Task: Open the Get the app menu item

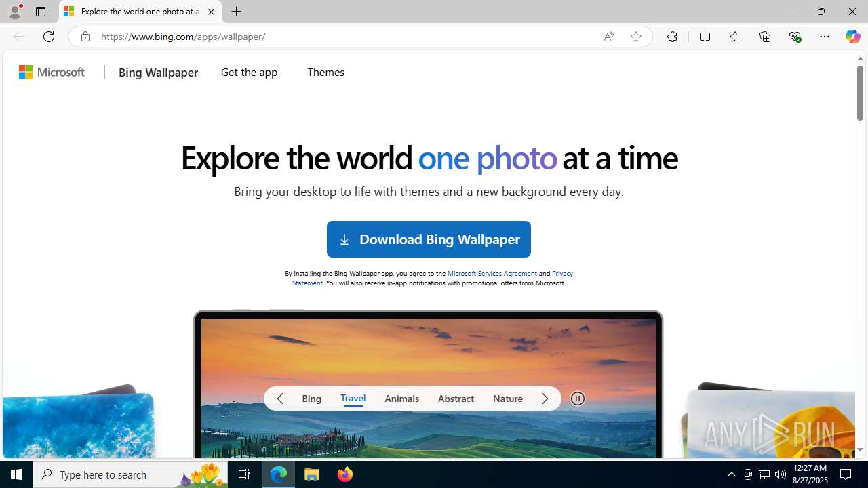Action: point(249,72)
